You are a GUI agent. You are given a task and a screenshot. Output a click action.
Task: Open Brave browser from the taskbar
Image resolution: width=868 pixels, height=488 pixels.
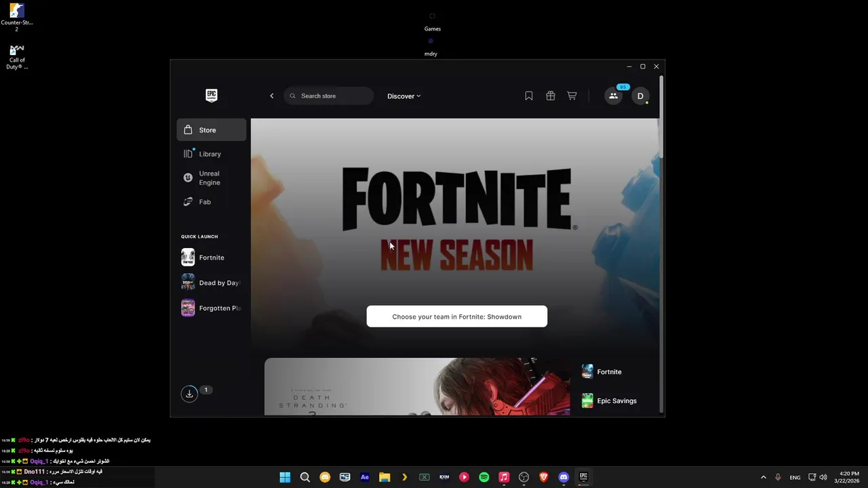click(543, 477)
